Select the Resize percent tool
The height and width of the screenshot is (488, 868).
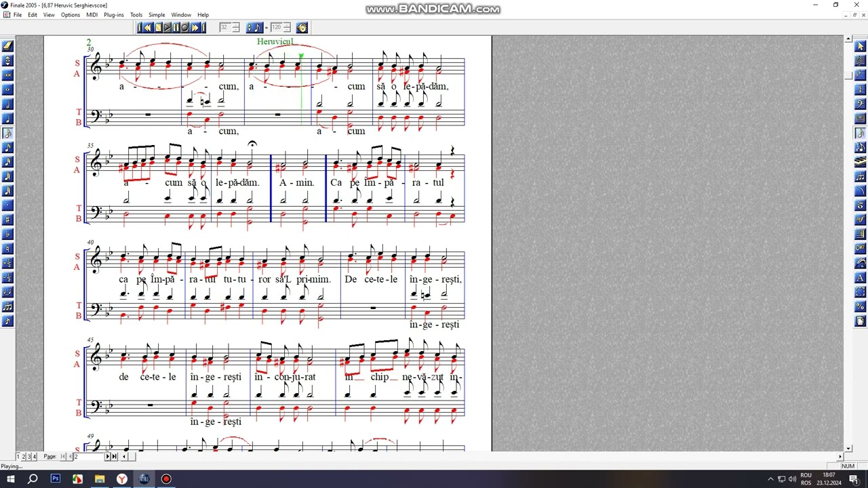860,306
